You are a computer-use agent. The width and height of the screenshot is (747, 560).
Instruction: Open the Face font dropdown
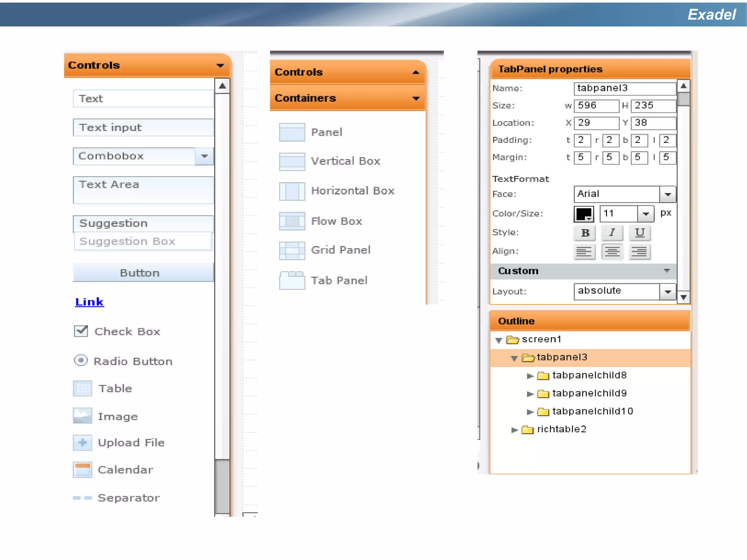[667, 194]
